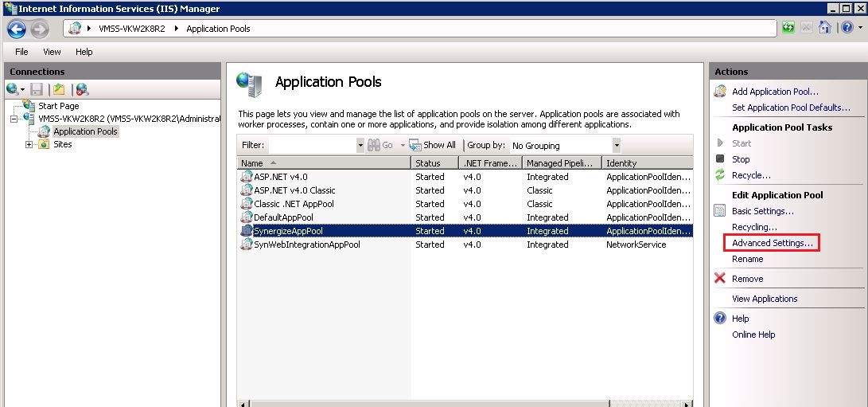Click the horizontal scrollbar right arrow
The height and width of the screenshot is (407, 868).
coord(687,405)
